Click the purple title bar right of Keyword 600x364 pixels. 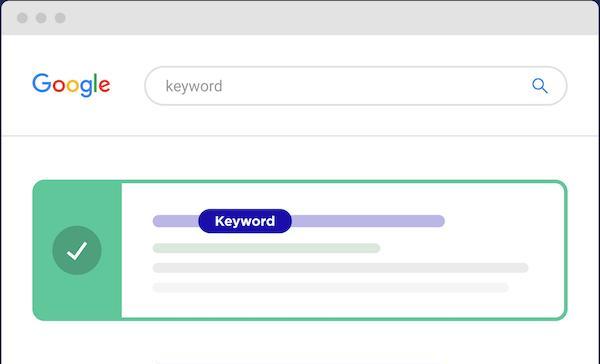tap(368, 221)
